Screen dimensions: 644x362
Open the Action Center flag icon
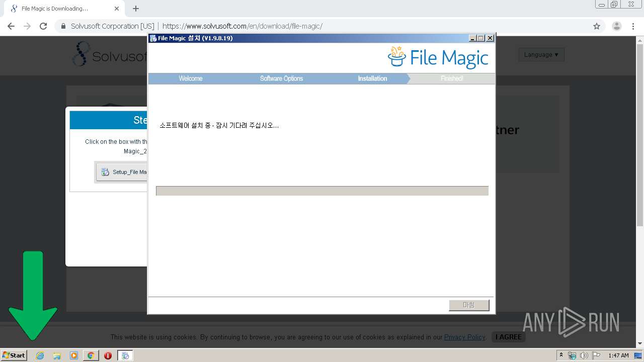596,355
